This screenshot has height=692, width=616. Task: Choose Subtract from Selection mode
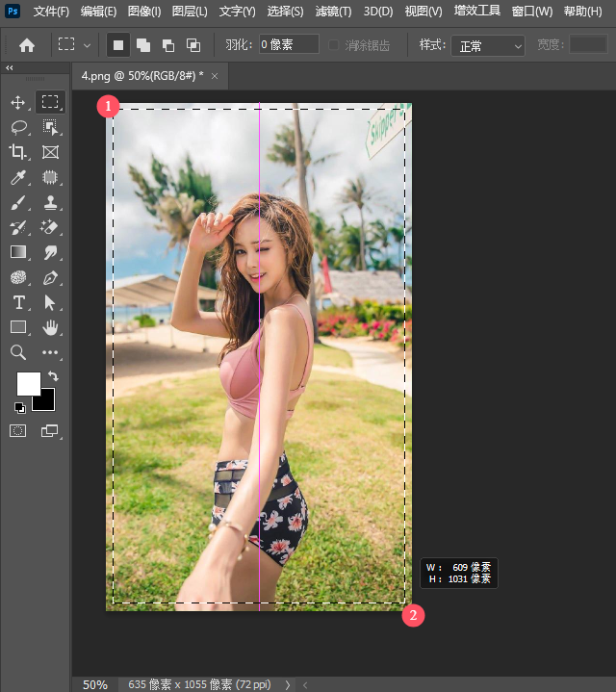click(x=168, y=45)
